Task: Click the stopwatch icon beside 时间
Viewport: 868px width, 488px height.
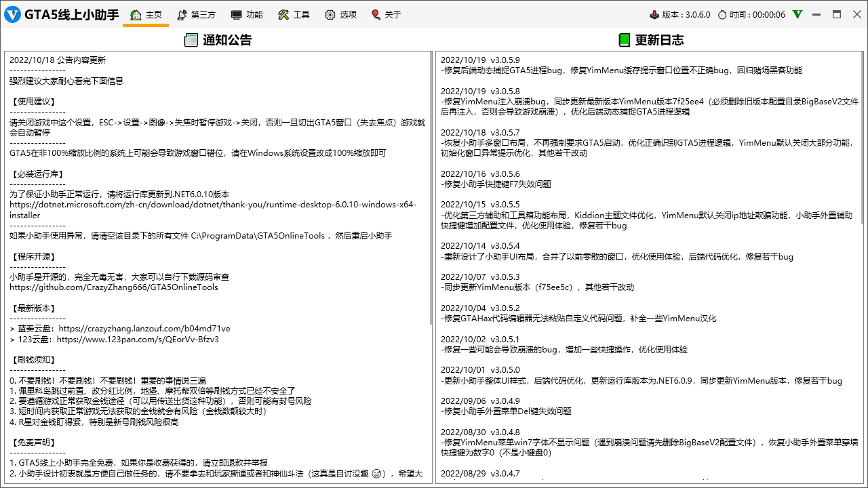Action: pos(722,14)
